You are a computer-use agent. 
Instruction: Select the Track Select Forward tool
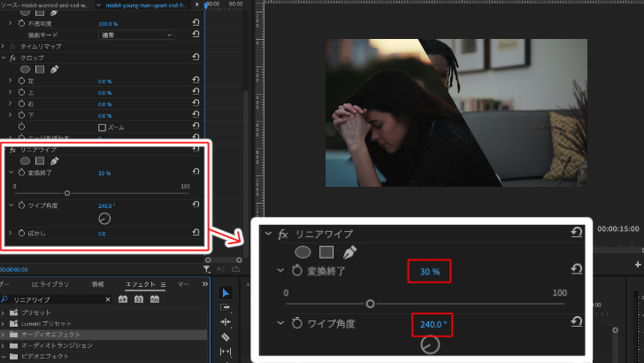tap(225, 307)
